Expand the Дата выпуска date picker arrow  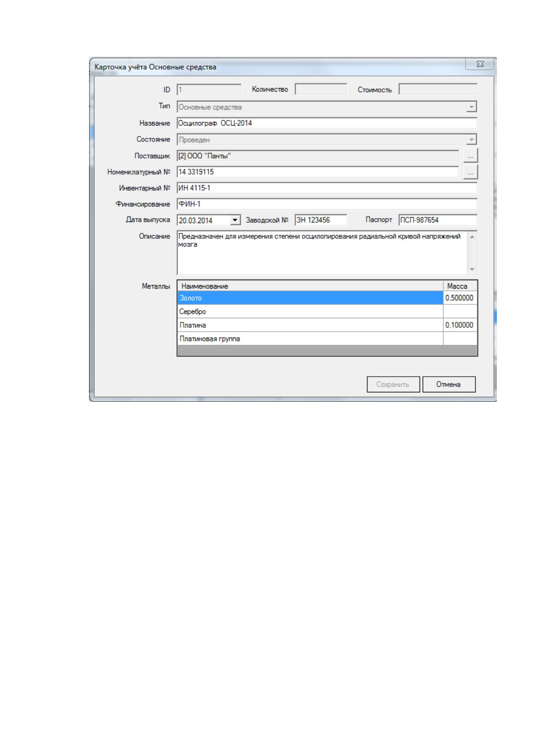(235, 220)
